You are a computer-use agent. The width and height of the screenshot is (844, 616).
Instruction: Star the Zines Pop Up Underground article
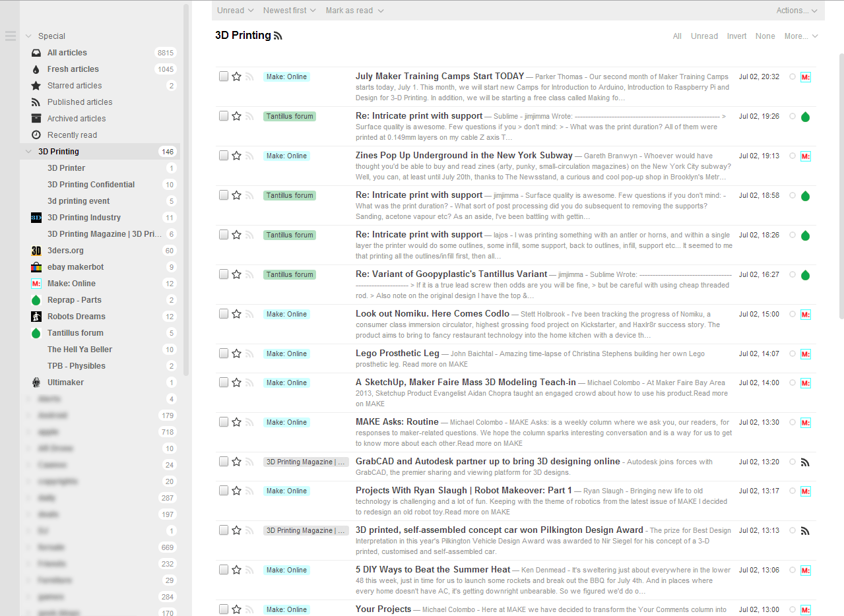236,156
